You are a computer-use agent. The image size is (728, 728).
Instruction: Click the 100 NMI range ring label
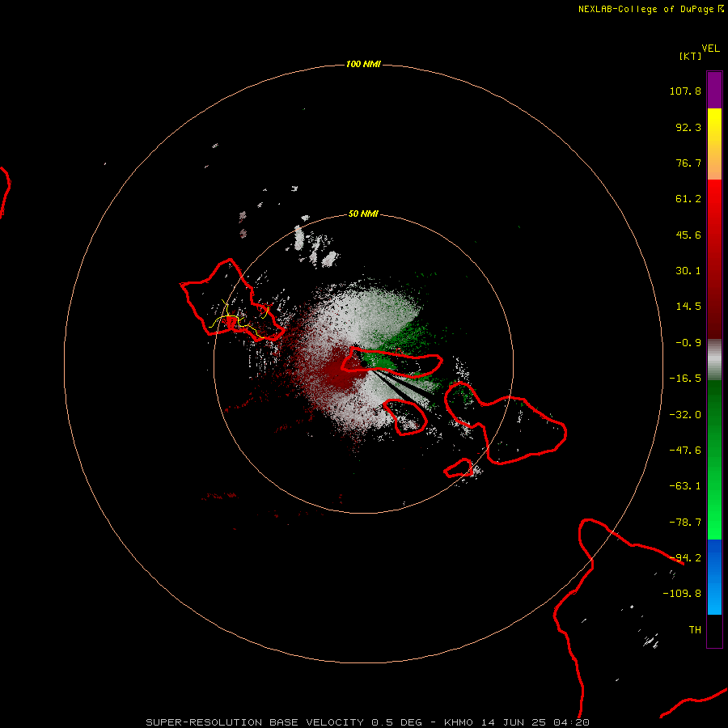pos(363,64)
